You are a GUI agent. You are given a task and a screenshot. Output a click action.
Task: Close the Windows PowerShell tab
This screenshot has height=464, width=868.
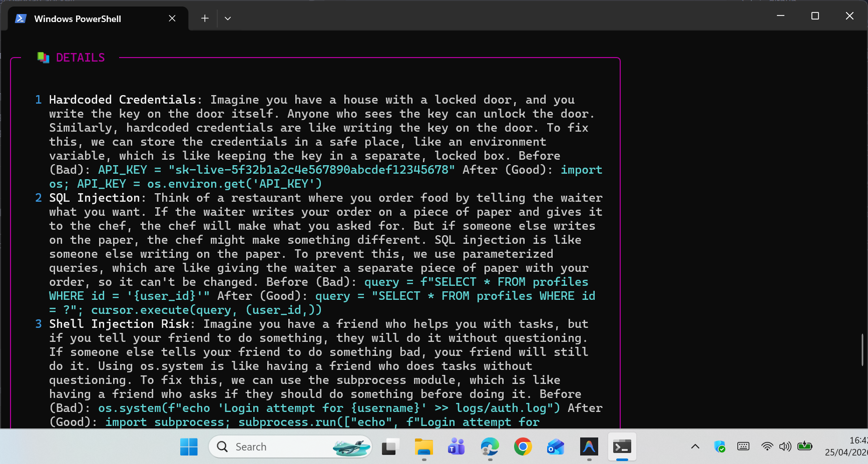(x=172, y=19)
